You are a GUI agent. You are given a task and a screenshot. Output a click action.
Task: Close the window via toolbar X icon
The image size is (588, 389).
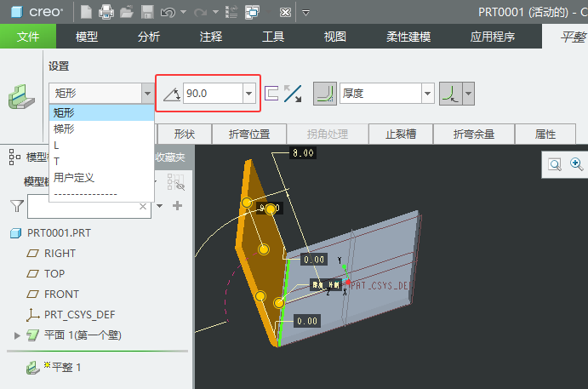[285, 13]
